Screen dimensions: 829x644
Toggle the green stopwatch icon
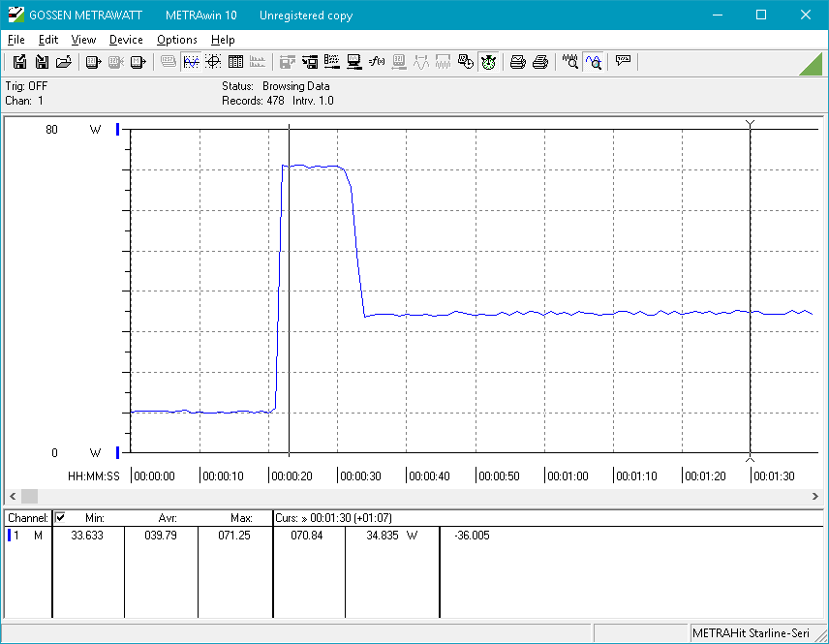(488, 62)
